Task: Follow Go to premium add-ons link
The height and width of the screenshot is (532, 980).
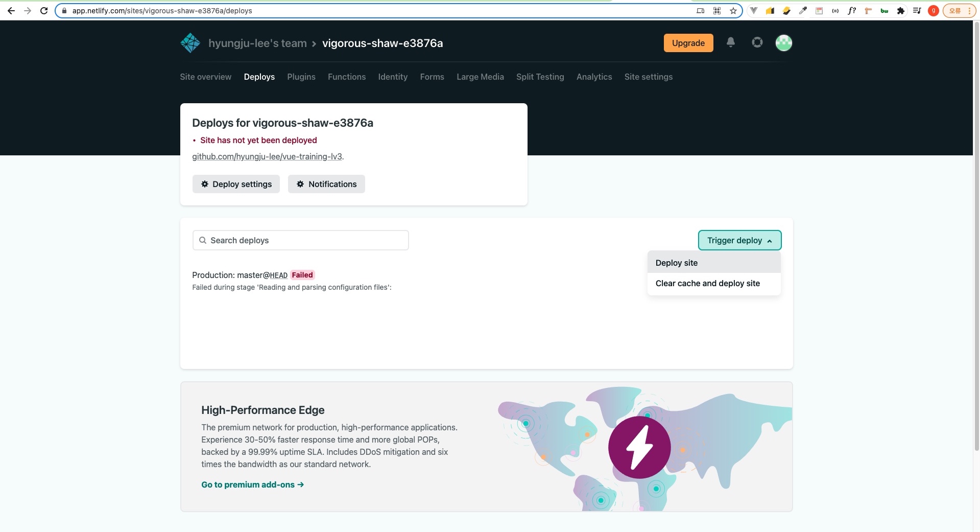Action: point(252,484)
